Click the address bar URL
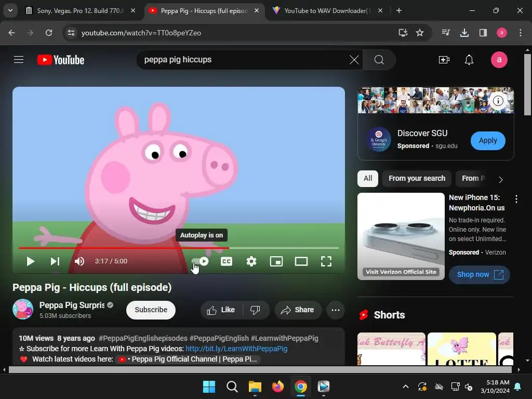 (141, 33)
